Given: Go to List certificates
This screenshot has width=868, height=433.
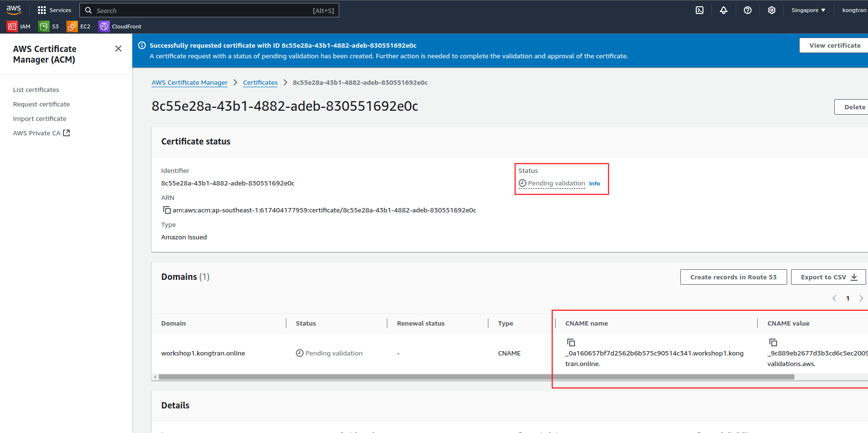Looking at the screenshot, I should 36,90.
